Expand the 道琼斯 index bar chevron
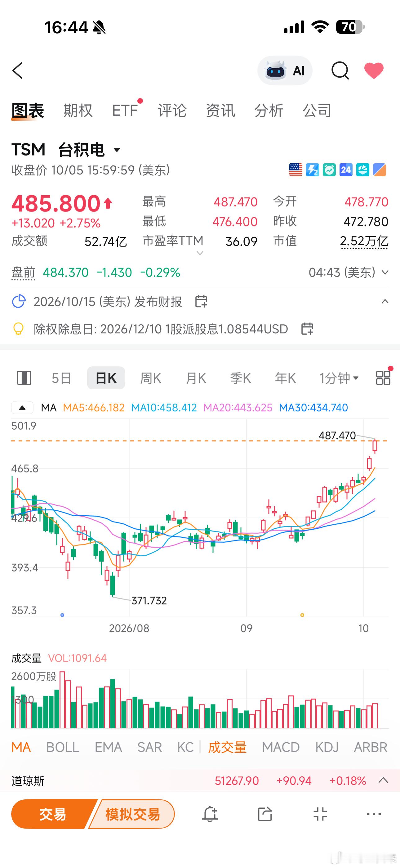Screen dimensions: 400x868 (384, 780)
